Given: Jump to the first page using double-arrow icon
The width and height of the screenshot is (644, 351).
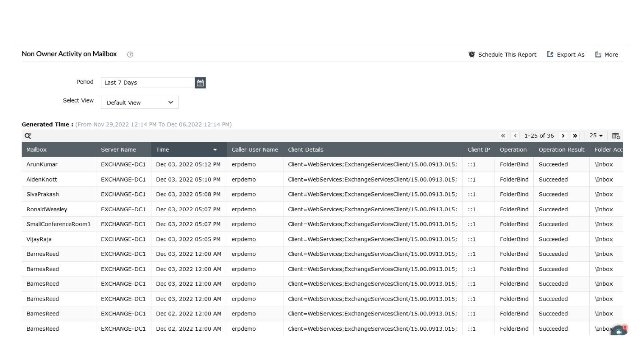Looking at the screenshot, I should [503, 135].
